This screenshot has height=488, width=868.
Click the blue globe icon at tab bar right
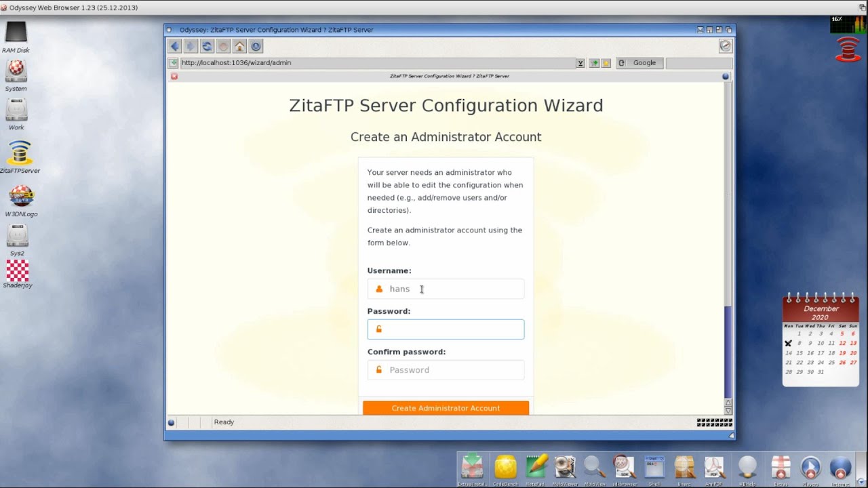(x=726, y=76)
